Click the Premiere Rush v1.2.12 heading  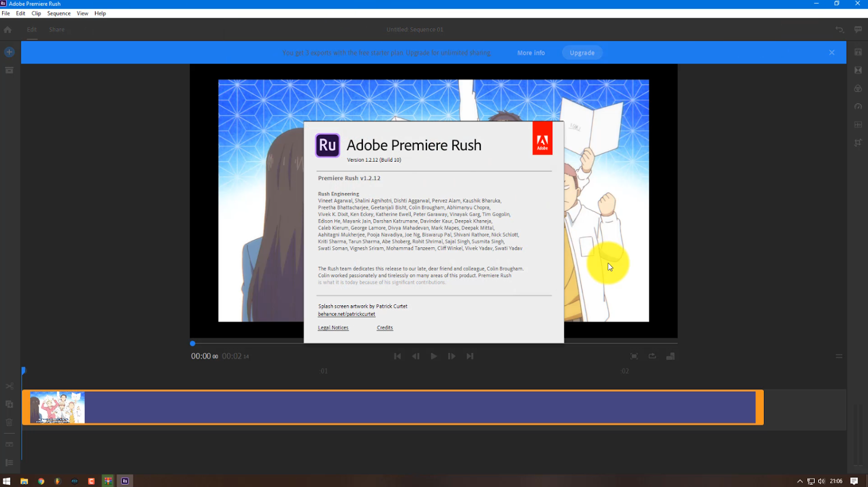pyautogui.click(x=349, y=178)
